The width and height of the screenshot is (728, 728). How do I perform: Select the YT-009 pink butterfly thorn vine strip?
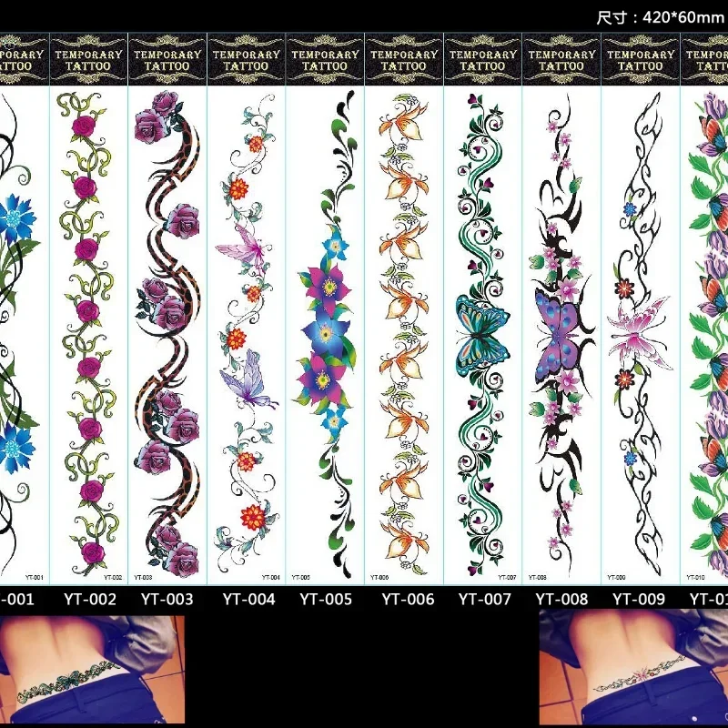[x=641, y=334]
